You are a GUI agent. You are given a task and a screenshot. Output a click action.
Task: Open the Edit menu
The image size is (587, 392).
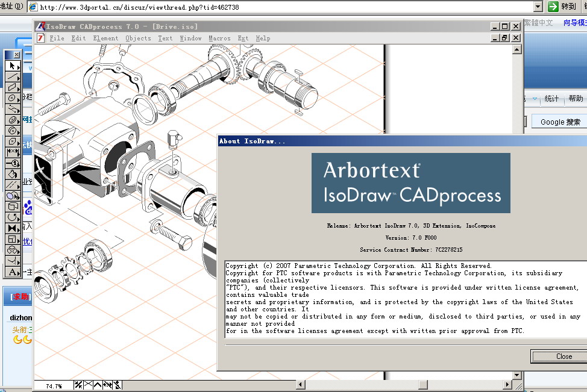(x=78, y=38)
